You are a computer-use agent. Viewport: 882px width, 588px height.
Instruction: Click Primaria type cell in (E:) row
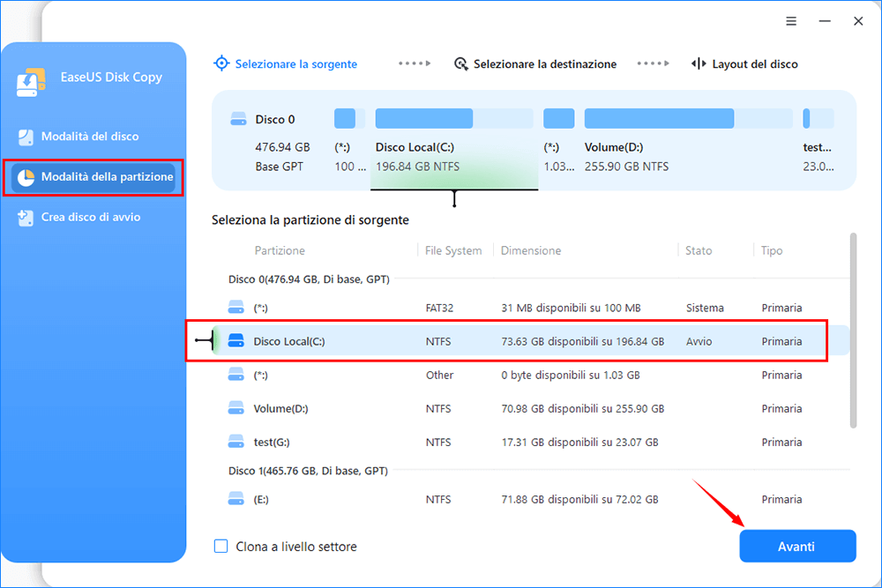click(x=781, y=499)
